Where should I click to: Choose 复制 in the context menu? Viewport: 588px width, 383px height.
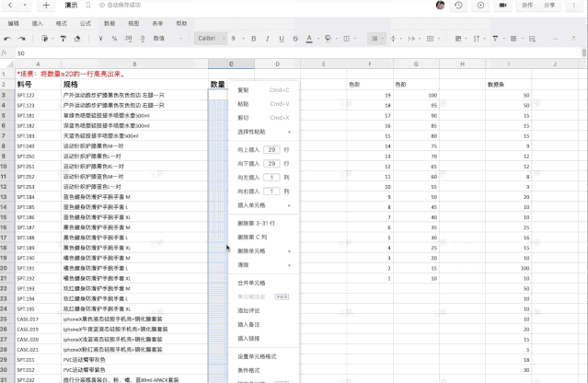pos(263,90)
